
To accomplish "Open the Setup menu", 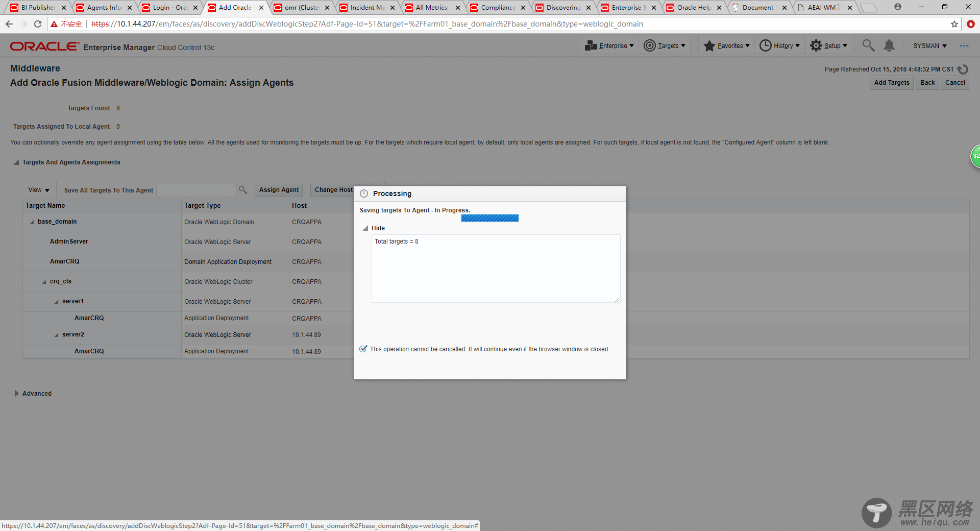I will 828,46.
